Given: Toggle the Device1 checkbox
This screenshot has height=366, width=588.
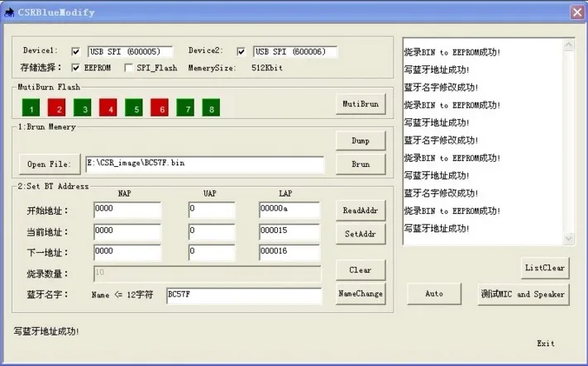Looking at the screenshot, I should tap(76, 52).
